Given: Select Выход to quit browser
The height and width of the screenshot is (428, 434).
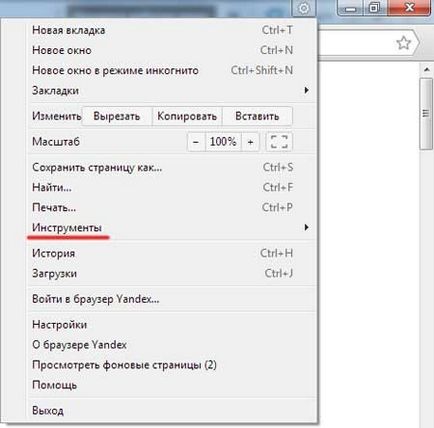Looking at the screenshot, I should (x=171, y=411).
